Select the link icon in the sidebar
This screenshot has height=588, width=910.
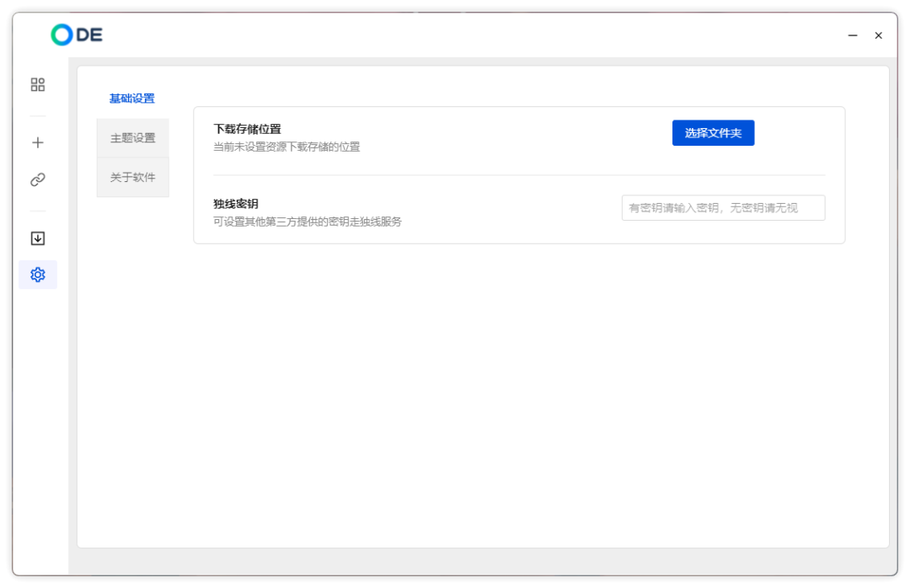point(37,179)
